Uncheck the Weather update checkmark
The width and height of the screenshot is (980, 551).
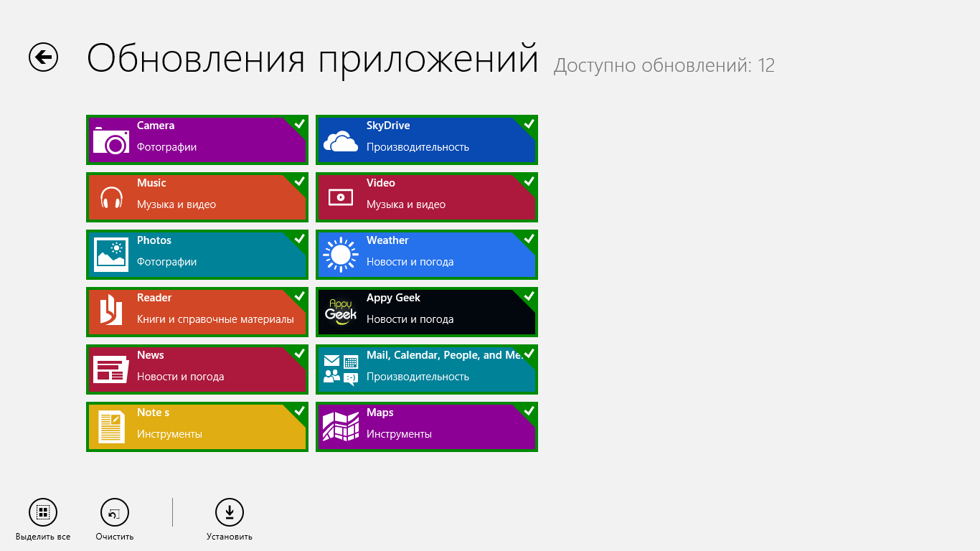tap(529, 239)
